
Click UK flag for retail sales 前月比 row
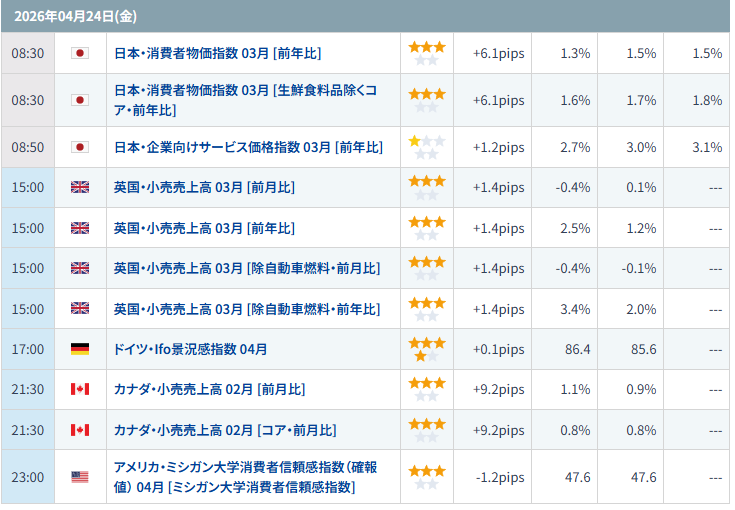coord(80,187)
